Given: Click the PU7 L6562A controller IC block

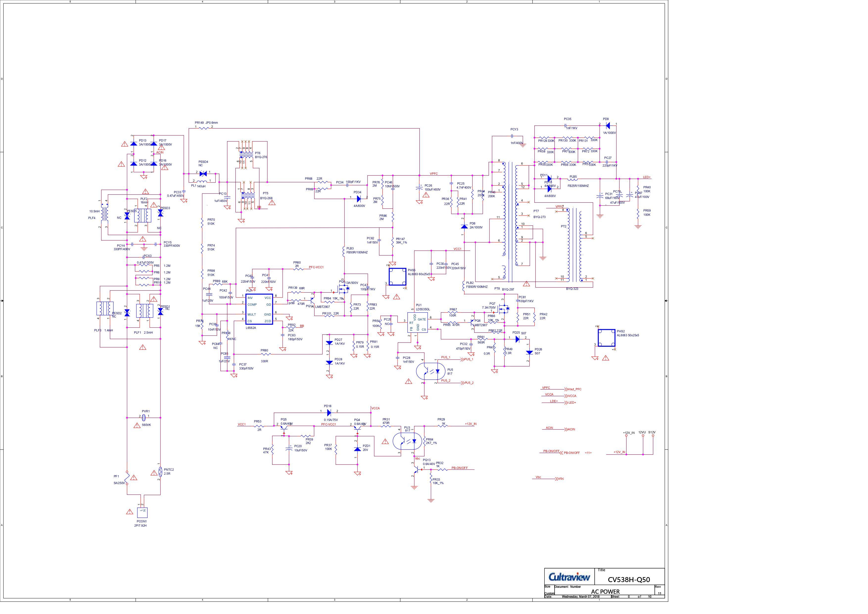Looking at the screenshot, I should [x=259, y=309].
